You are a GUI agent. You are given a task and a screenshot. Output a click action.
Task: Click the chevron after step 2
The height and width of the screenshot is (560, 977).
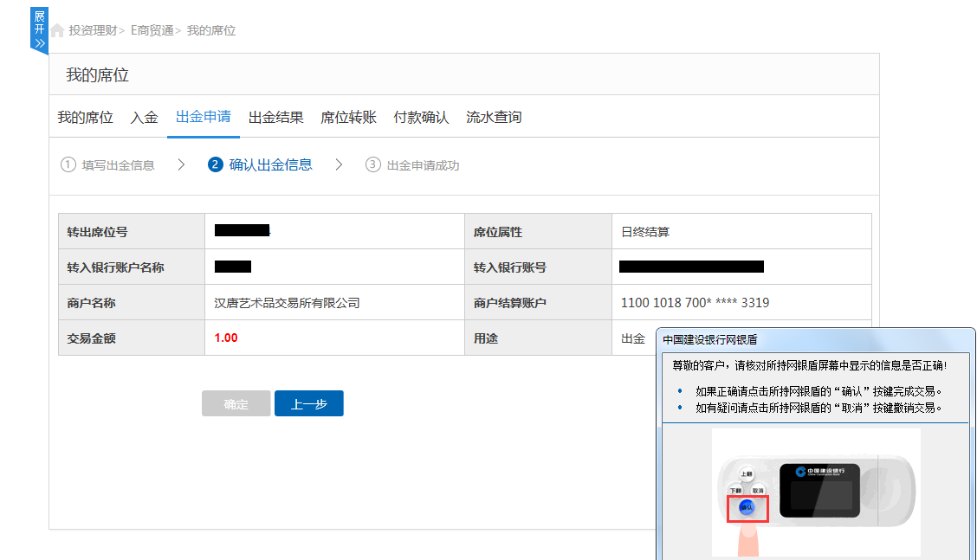coord(339,164)
